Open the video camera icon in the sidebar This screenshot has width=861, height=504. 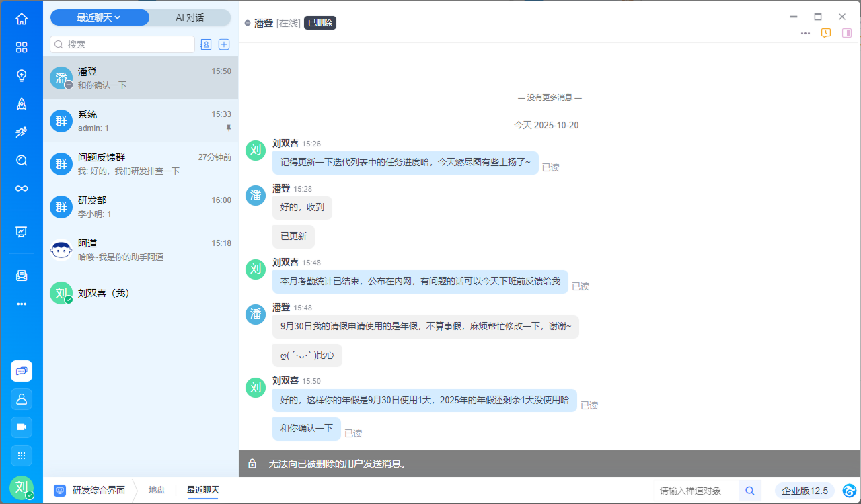(22, 427)
